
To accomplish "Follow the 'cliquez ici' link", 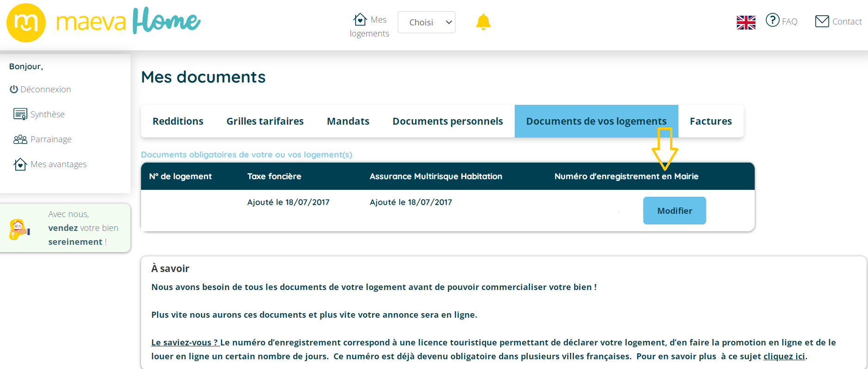I will [x=784, y=356].
